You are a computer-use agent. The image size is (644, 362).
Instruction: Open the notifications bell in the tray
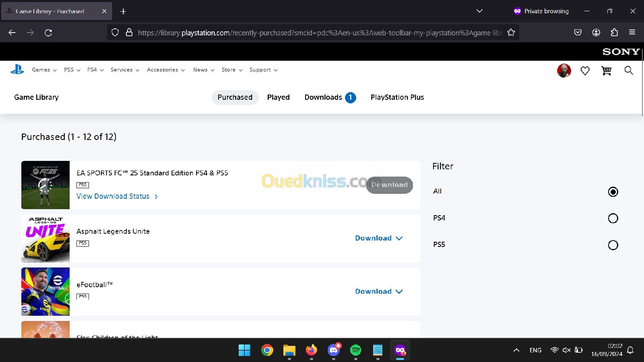(x=631, y=350)
